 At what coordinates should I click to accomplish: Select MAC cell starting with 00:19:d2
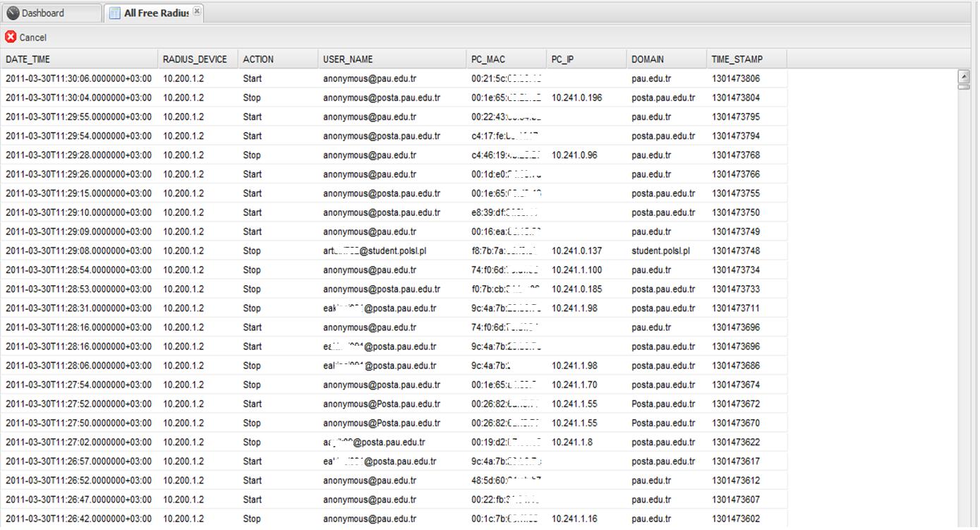(x=507, y=442)
